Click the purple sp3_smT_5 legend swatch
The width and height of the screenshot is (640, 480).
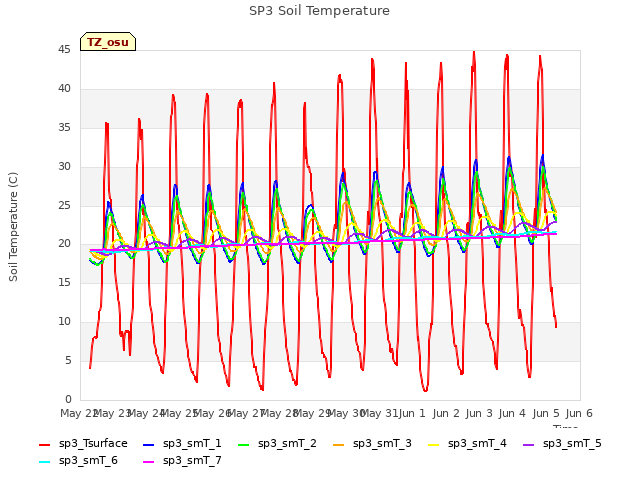(529, 444)
